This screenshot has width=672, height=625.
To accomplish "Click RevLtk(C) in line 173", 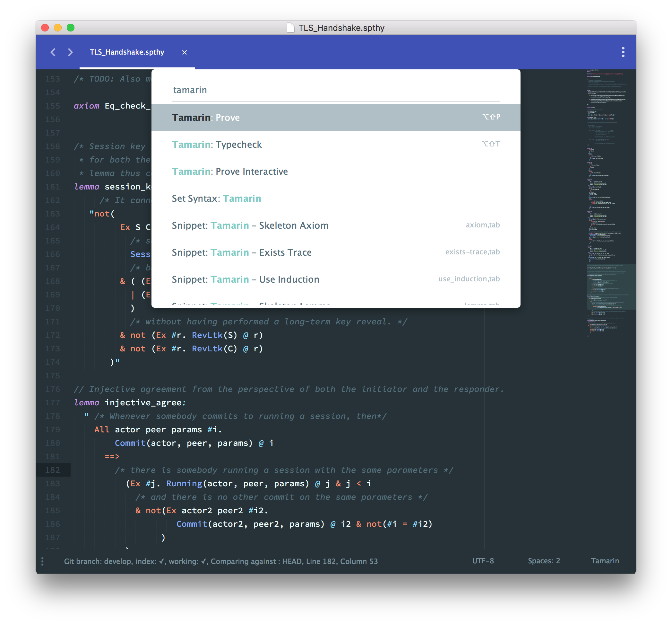I will [215, 349].
